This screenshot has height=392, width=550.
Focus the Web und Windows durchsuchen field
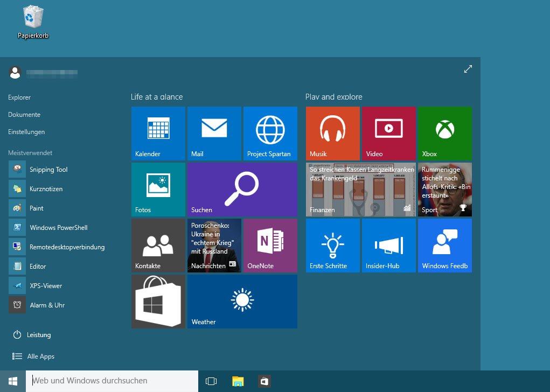[x=112, y=381]
